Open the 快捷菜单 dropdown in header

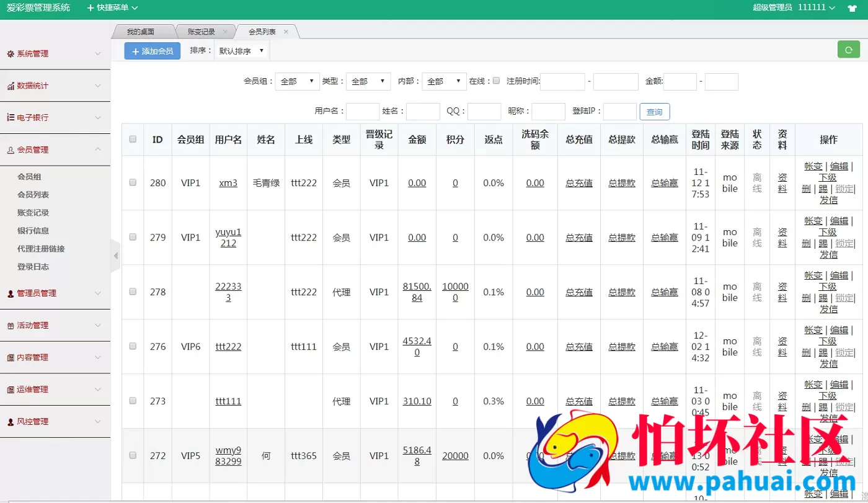[112, 7]
